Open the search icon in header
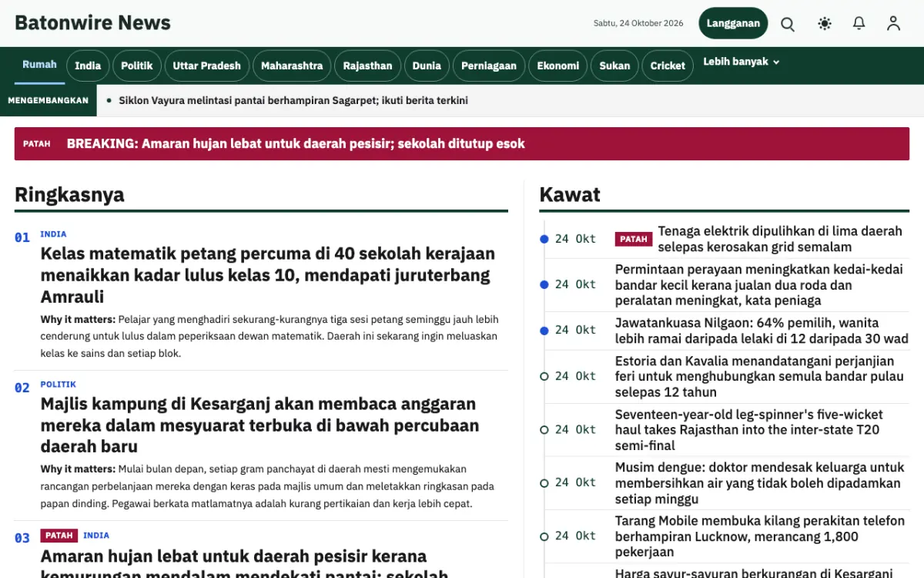The width and height of the screenshot is (924, 578). pyautogui.click(x=788, y=24)
